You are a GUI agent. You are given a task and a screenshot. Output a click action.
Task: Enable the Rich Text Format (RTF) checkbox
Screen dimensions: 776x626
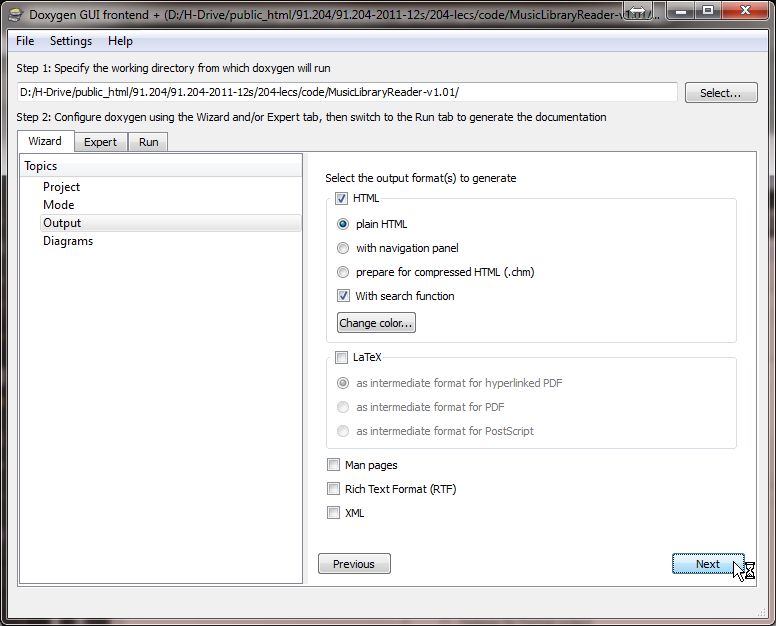click(x=334, y=489)
